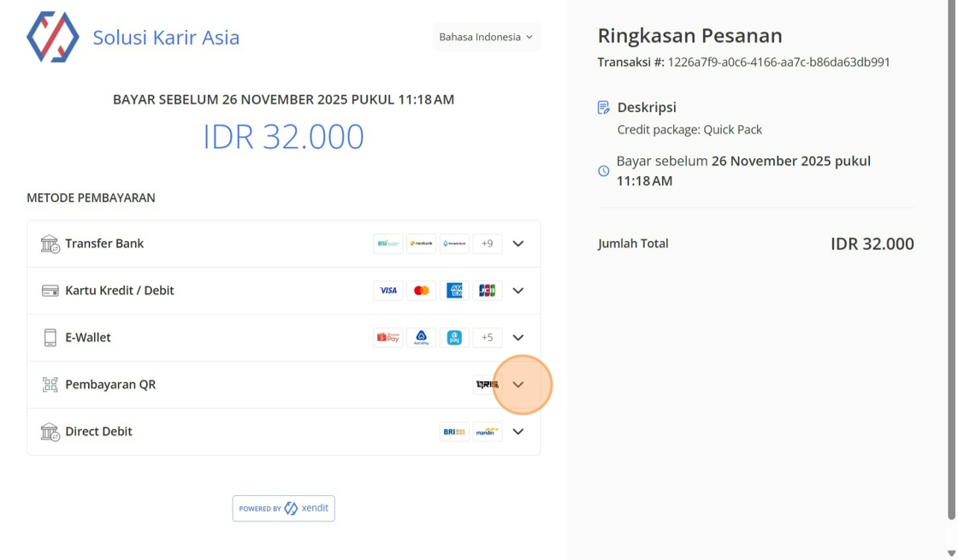958x560 pixels.
Task: Click the AstraPay e-wallet logo
Action: click(x=421, y=338)
